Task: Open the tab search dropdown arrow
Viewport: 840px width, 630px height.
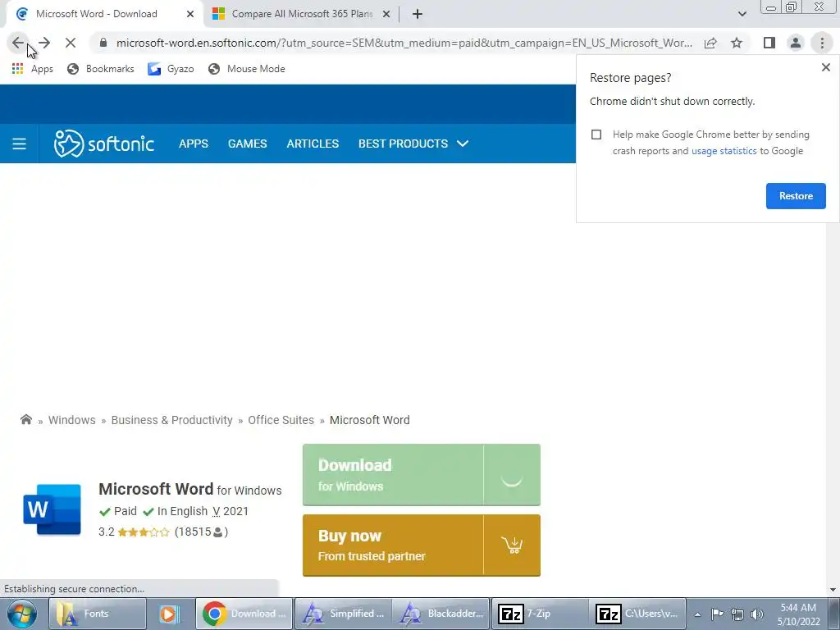Action: point(742,14)
